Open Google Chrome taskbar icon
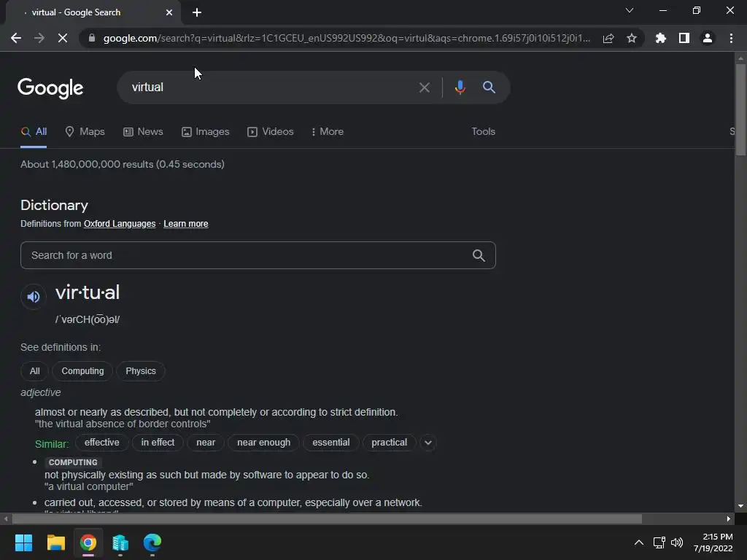This screenshot has width=747, height=560. click(88, 542)
